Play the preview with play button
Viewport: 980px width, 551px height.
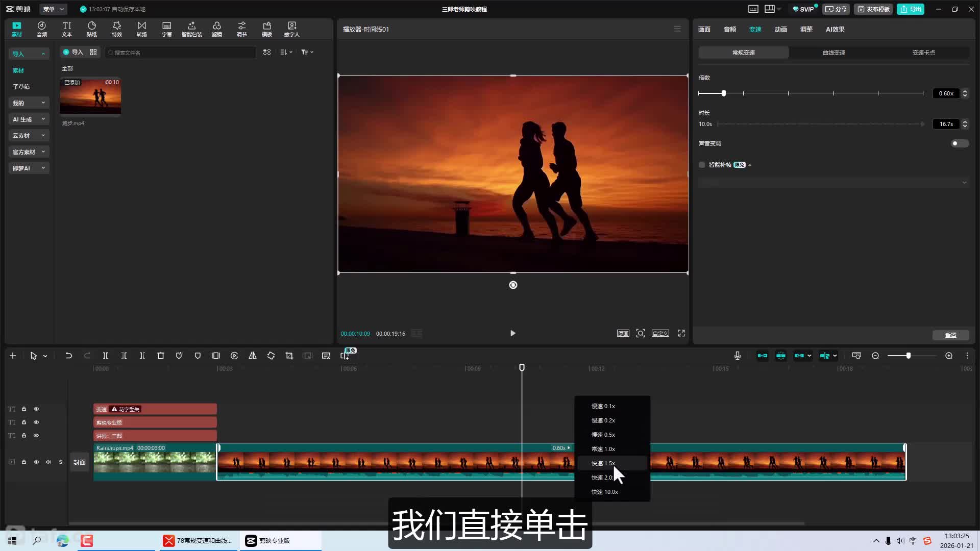pos(513,333)
